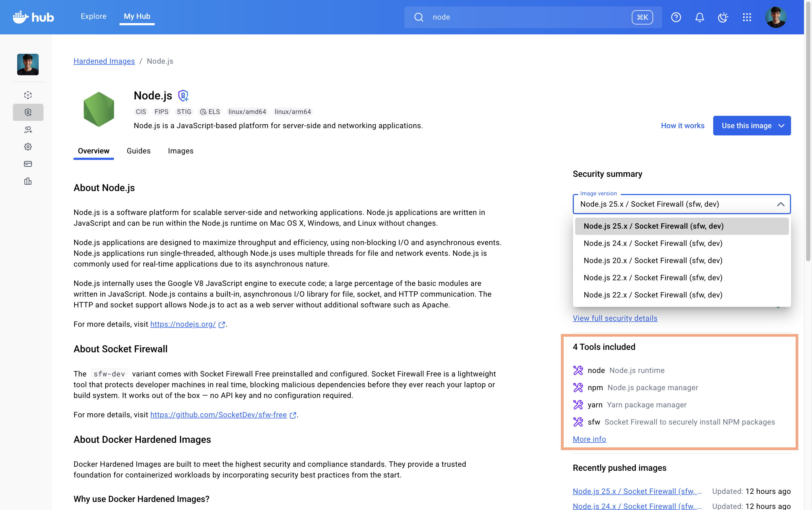
Task: Switch to the Guides tab
Action: (x=139, y=151)
